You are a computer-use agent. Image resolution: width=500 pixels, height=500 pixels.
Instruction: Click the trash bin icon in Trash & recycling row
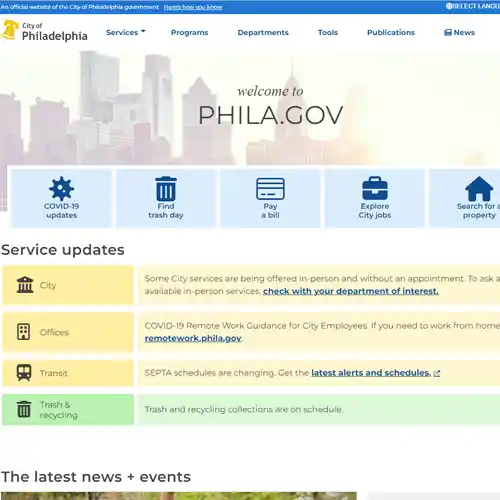[x=24, y=409]
